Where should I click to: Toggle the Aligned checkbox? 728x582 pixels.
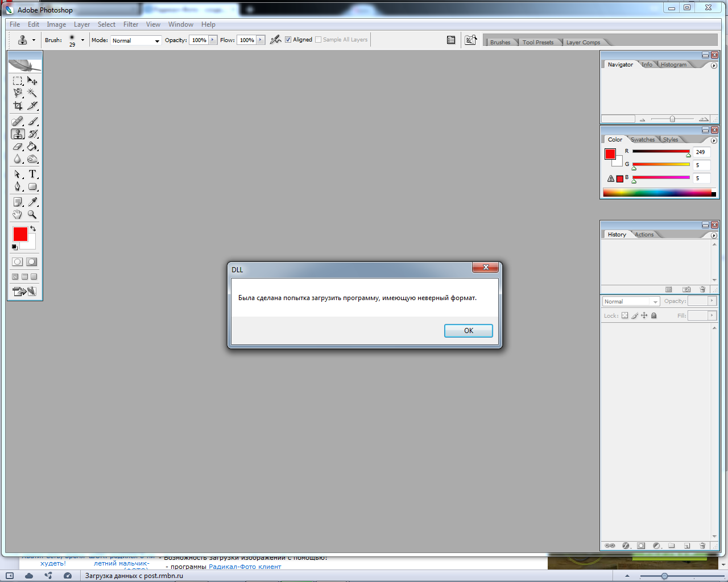click(288, 40)
